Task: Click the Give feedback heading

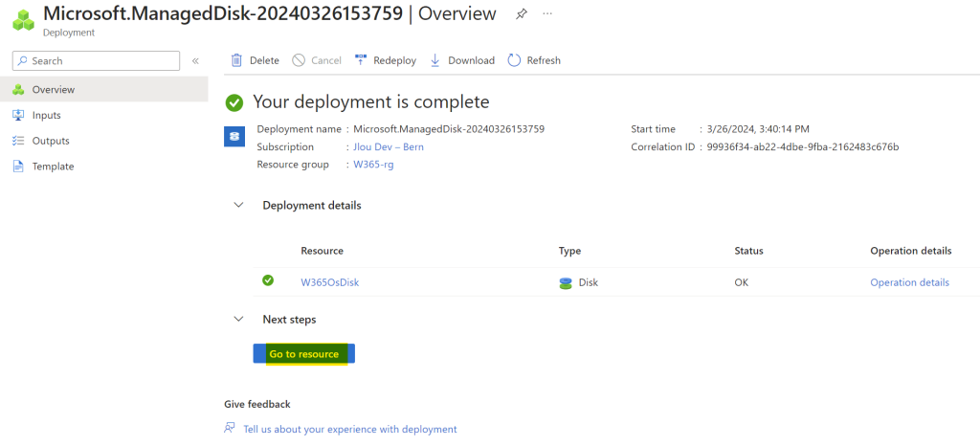Action: [x=257, y=404]
